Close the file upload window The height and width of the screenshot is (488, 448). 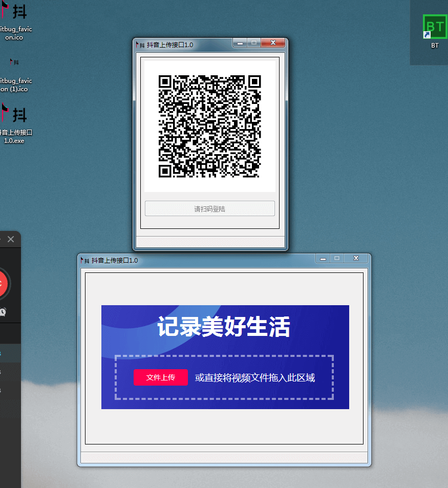coord(356,259)
